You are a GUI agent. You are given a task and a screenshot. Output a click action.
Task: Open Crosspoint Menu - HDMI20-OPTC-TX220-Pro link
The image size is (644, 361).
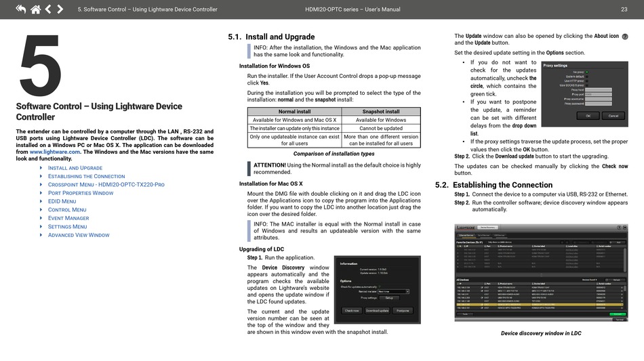coord(106,185)
